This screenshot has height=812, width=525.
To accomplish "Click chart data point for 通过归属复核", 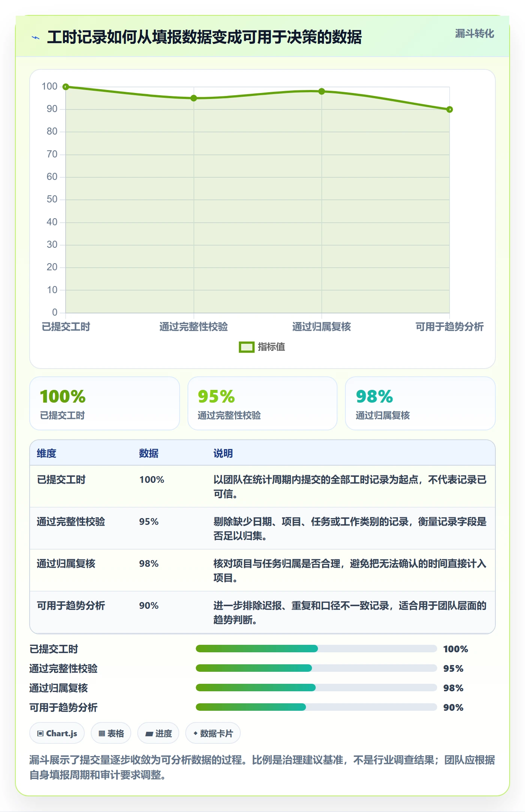I will [x=322, y=91].
